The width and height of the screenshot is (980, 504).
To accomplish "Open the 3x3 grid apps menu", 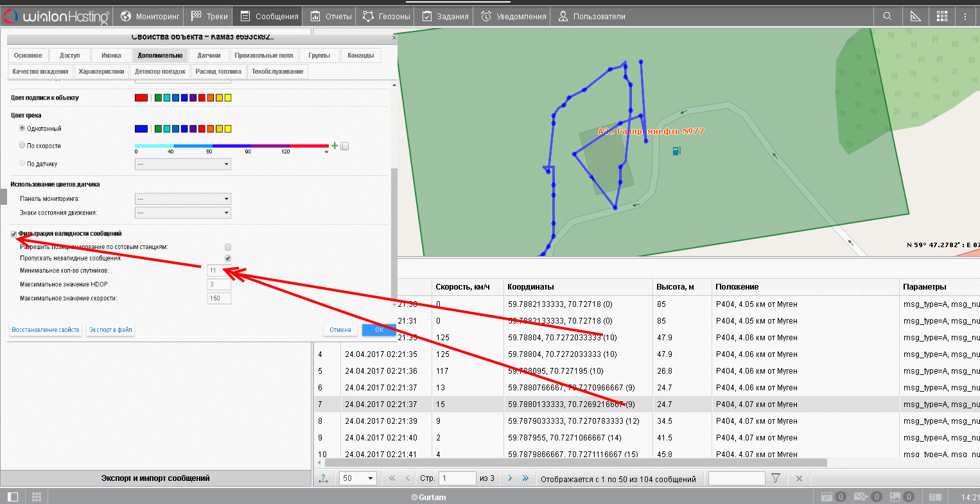I will [x=942, y=16].
